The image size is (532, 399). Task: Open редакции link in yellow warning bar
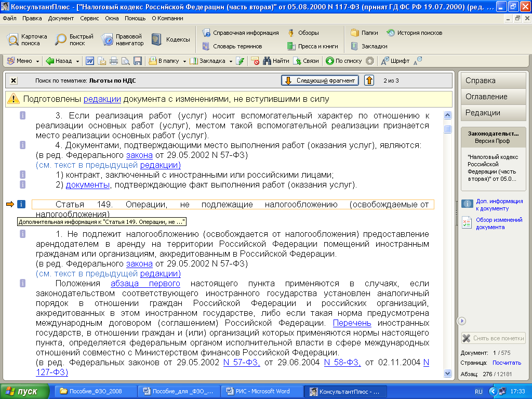102,99
